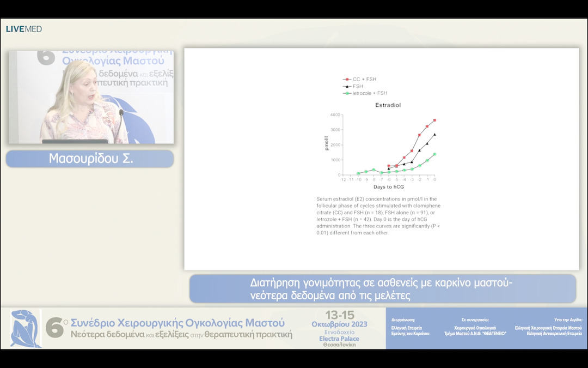Click the Υπό την Αιγίδα auspices heading
This screenshot has height=368, width=588.
[568, 320]
